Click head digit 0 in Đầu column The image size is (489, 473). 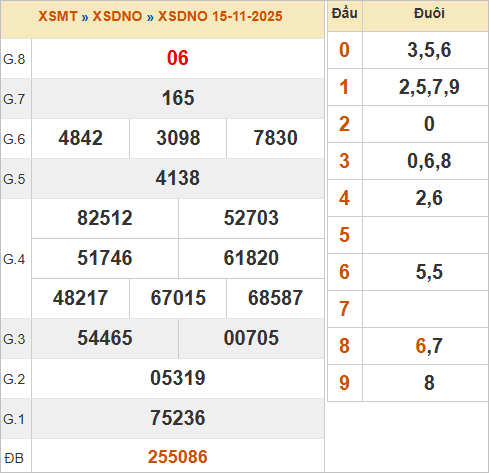[344, 50]
